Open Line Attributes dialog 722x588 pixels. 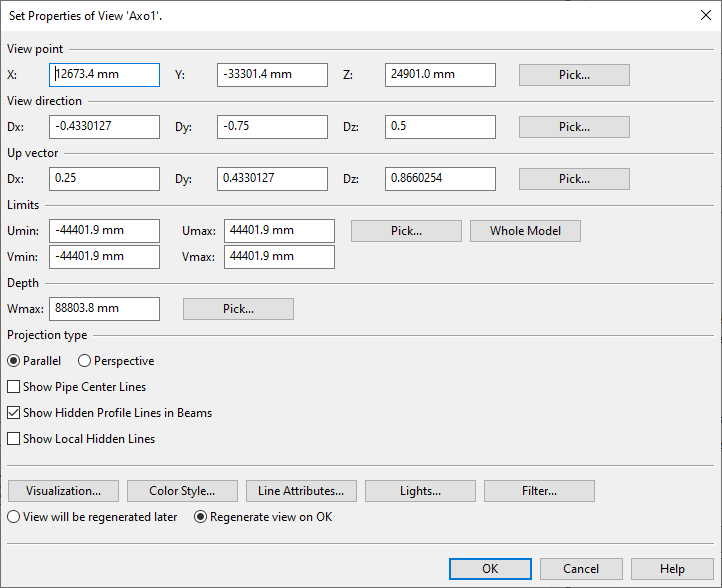coord(301,491)
